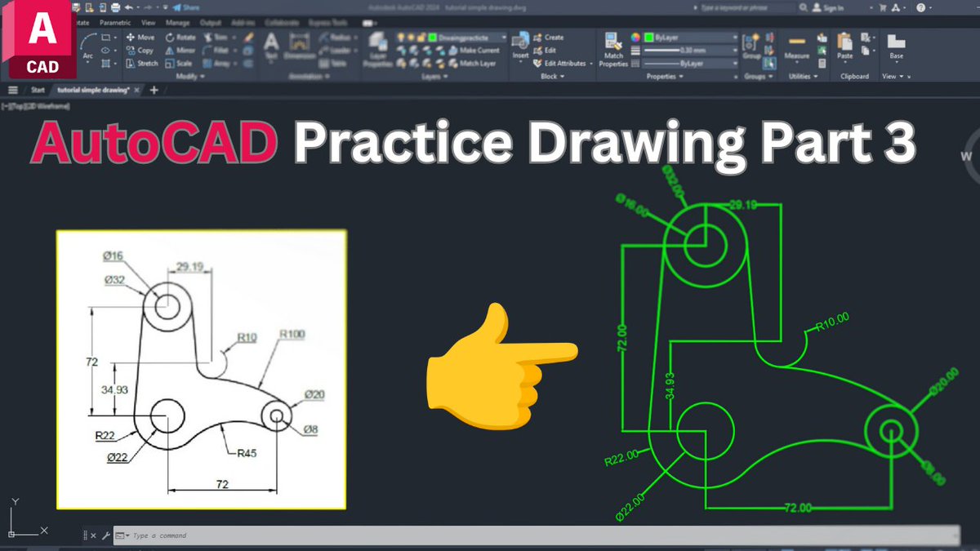This screenshot has width=980, height=551.
Task: Open the Help question mark icon
Action: click(921, 7)
